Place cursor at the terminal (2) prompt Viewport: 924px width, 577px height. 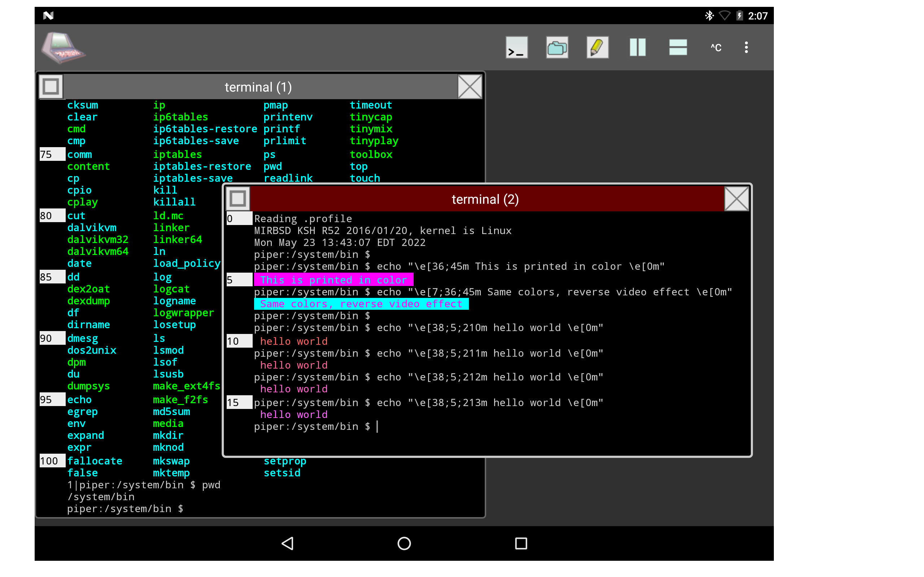point(377,426)
